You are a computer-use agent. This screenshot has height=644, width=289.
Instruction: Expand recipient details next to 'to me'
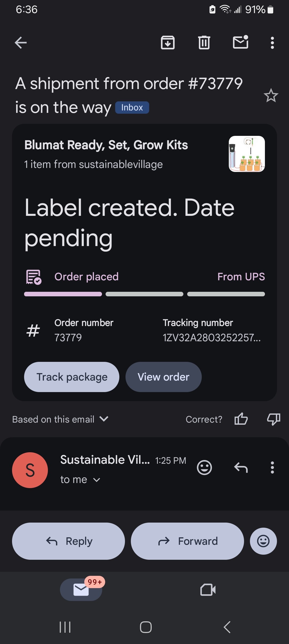coord(97,480)
